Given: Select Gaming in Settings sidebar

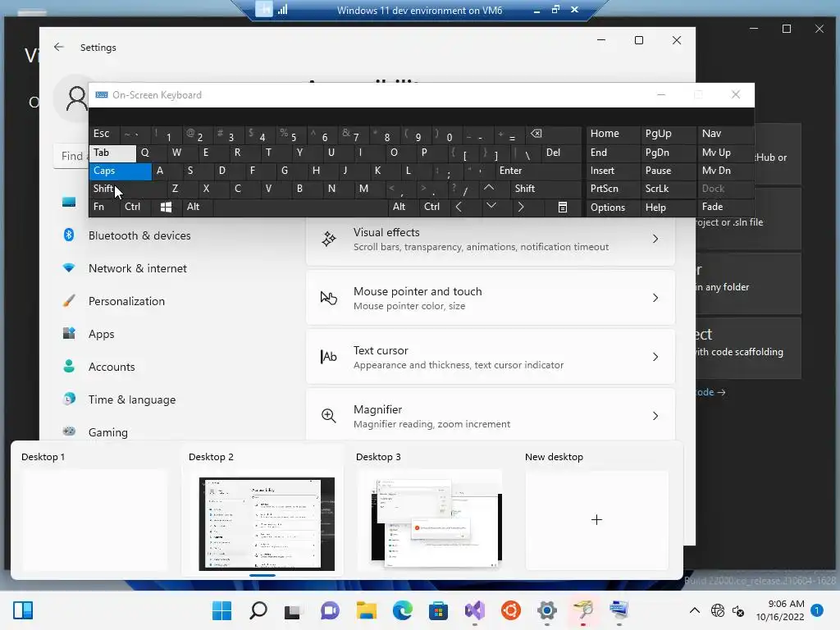Looking at the screenshot, I should coord(107,432).
